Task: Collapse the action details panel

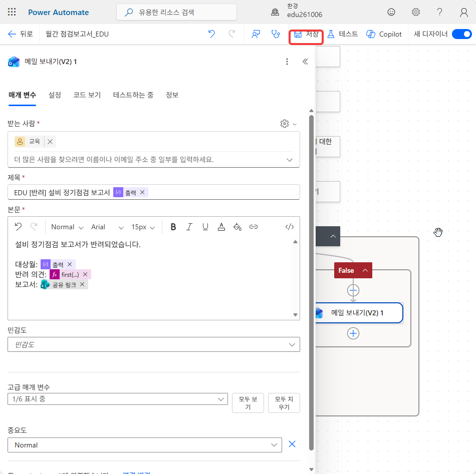Action: [x=306, y=62]
